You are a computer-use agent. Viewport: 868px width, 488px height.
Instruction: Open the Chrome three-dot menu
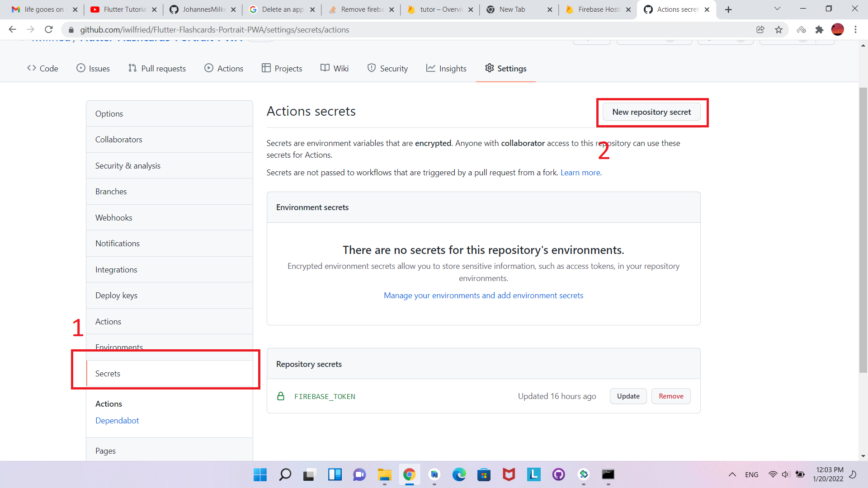pyautogui.click(x=855, y=29)
